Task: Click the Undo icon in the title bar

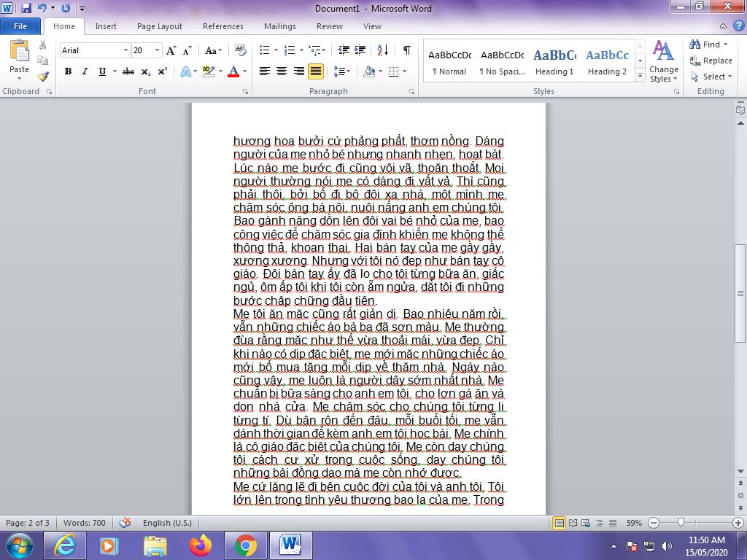Action: pos(42,7)
